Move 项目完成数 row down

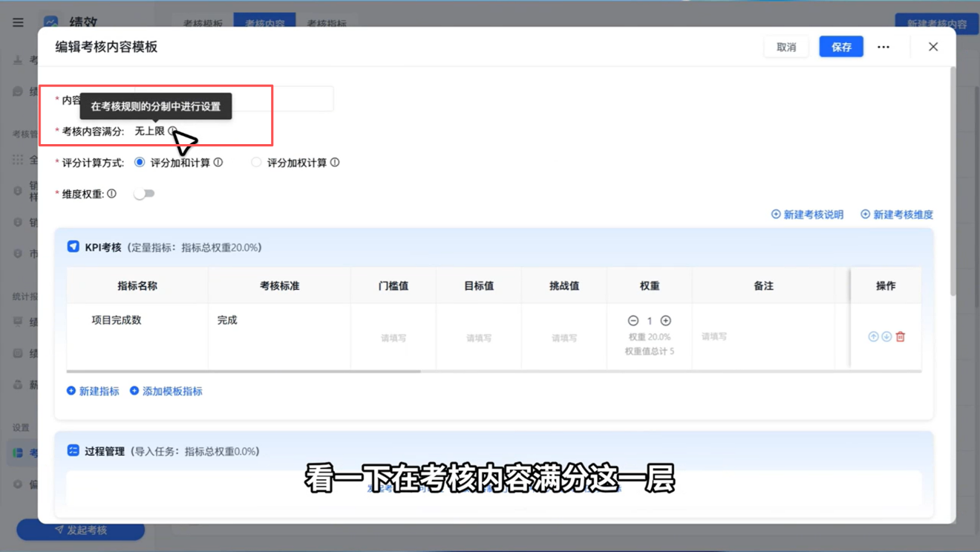(886, 337)
